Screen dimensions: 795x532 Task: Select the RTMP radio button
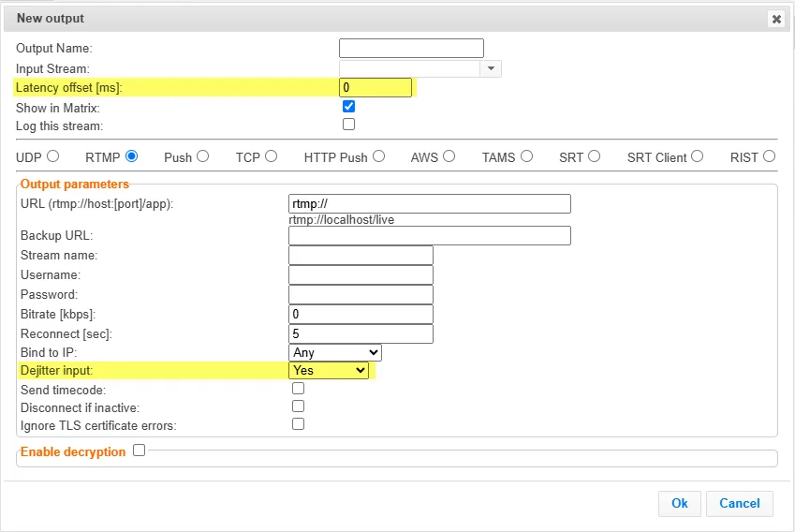[x=132, y=156]
